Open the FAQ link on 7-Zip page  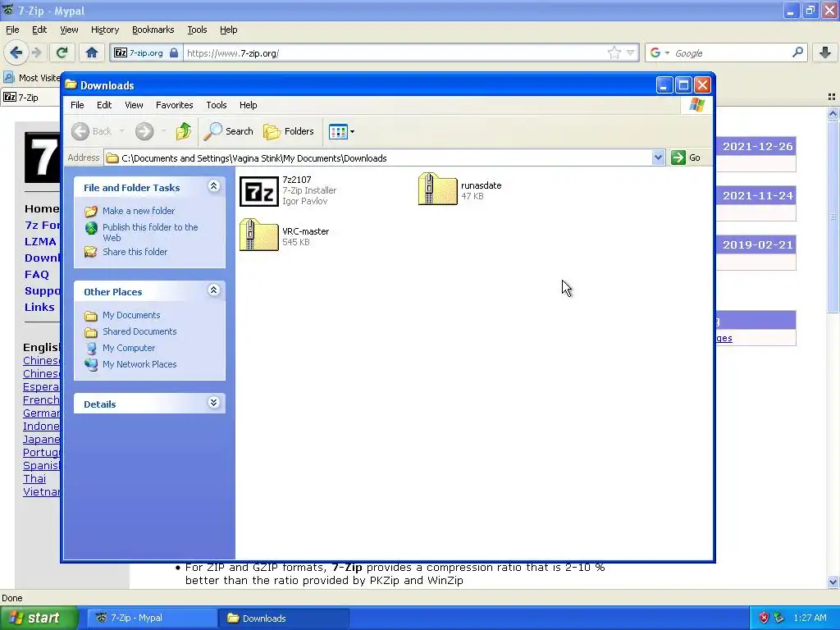point(36,274)
